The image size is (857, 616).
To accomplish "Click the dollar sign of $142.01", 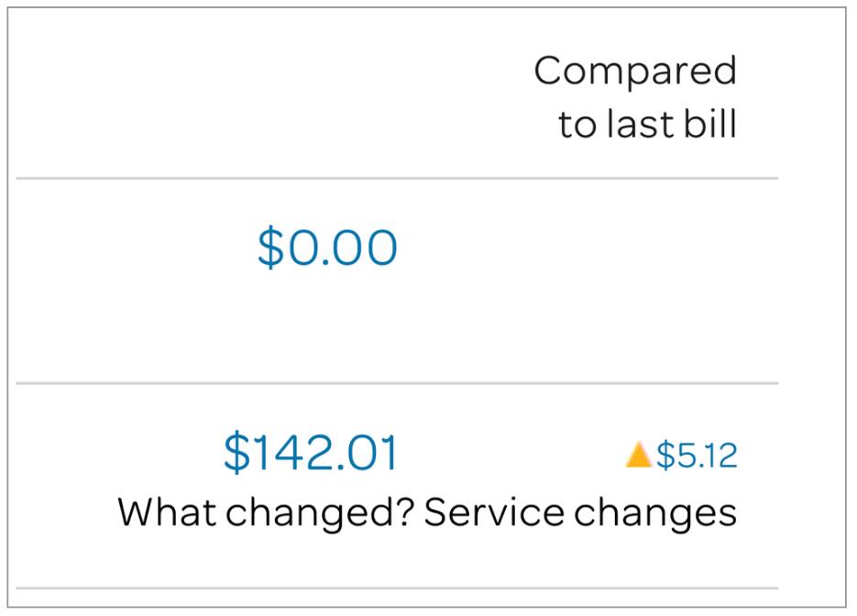I will point(236,453).
